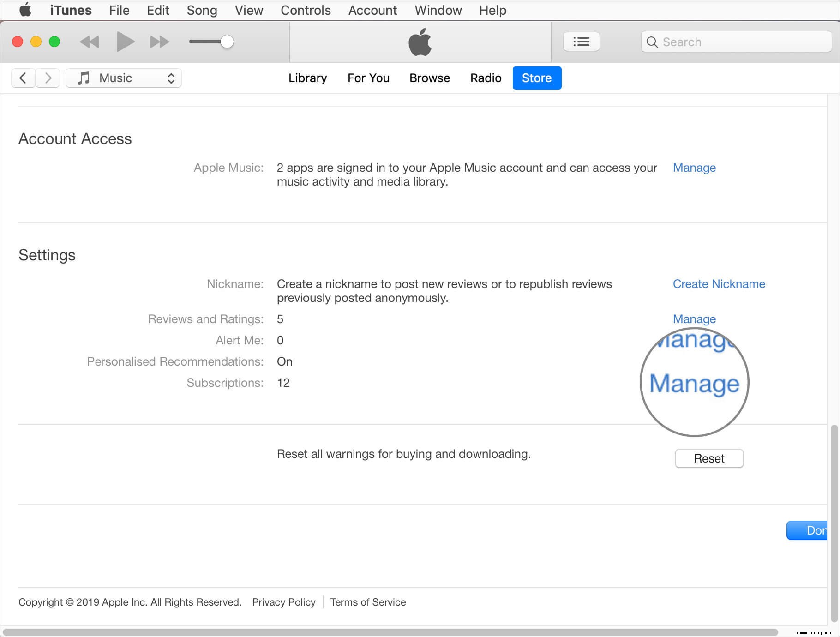Click the rewind previous track button
The height and width of the screenshot is (637, 840).
click(90, 42)
